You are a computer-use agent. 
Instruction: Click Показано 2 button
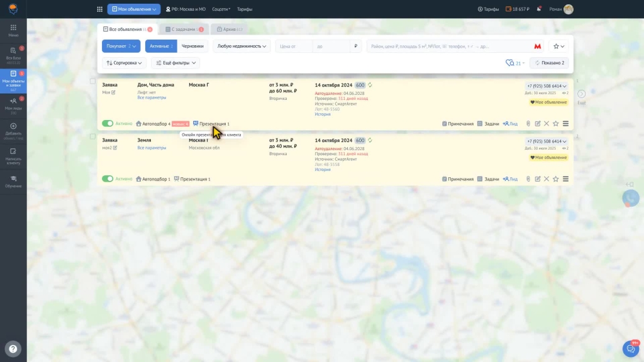click(549, 63)
